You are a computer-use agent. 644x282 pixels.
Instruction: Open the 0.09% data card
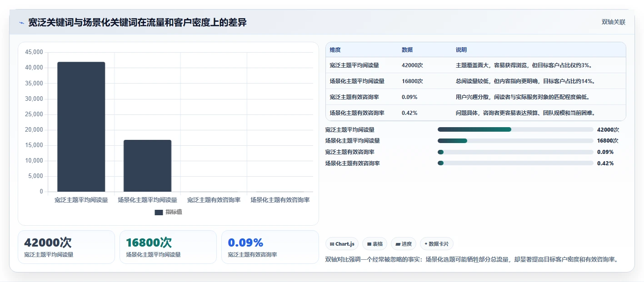click(x=270, y=247)
